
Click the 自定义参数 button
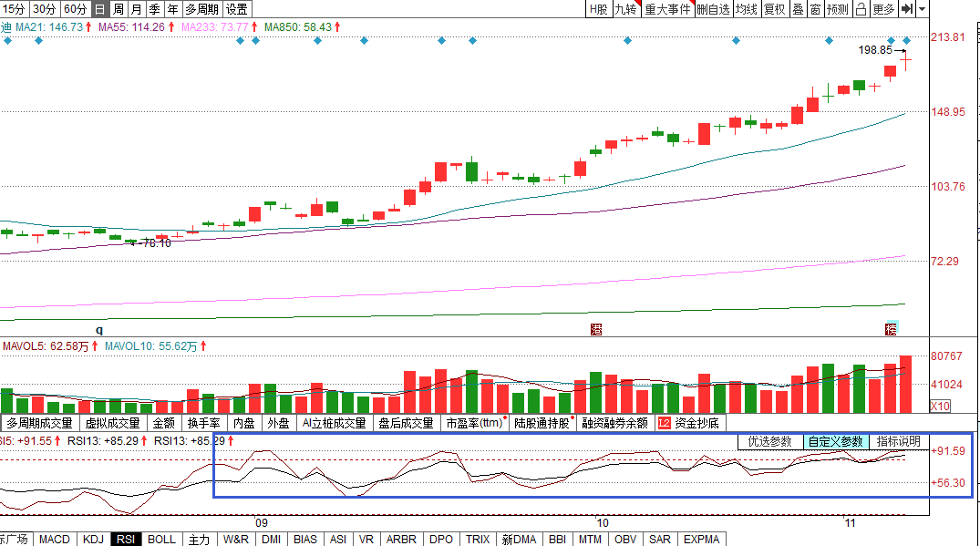tap(834, 441)
